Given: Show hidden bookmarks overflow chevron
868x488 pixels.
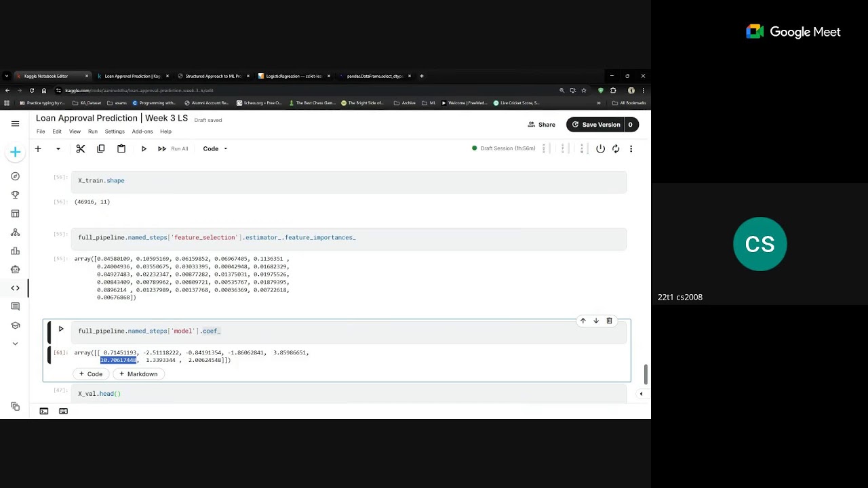Looking at the screenshot, I should [x=598, y=103].
